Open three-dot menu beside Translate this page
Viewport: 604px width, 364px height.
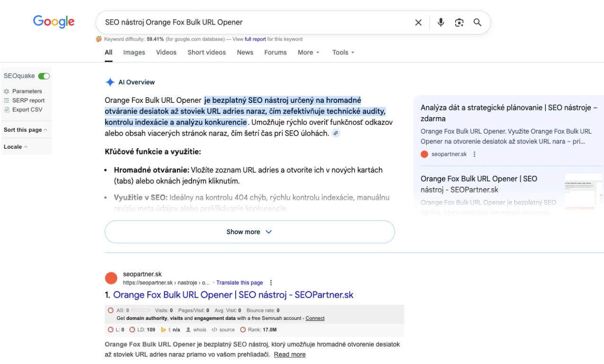click(271, 282)
